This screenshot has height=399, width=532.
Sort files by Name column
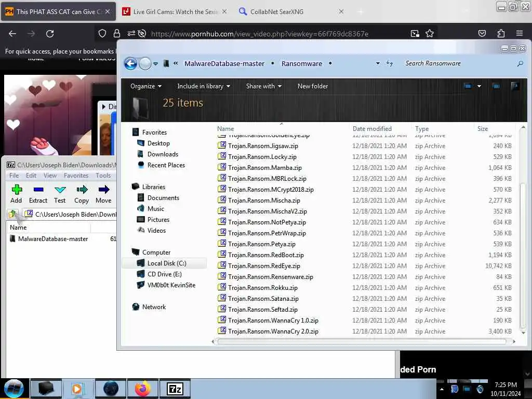[225, 129]
